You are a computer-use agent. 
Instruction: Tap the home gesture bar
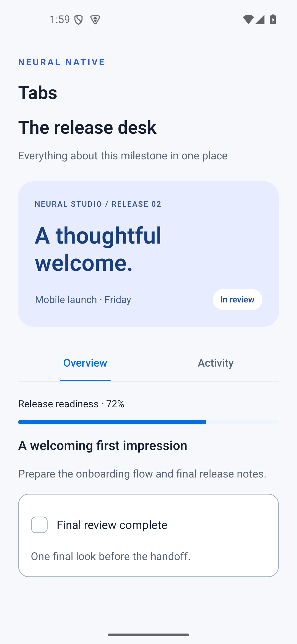[148, 635]
